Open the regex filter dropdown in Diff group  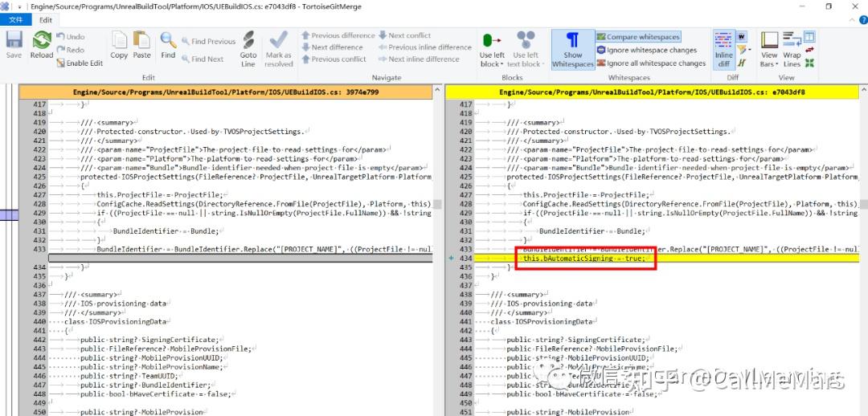pyautogui.click(x=743, y=50)
